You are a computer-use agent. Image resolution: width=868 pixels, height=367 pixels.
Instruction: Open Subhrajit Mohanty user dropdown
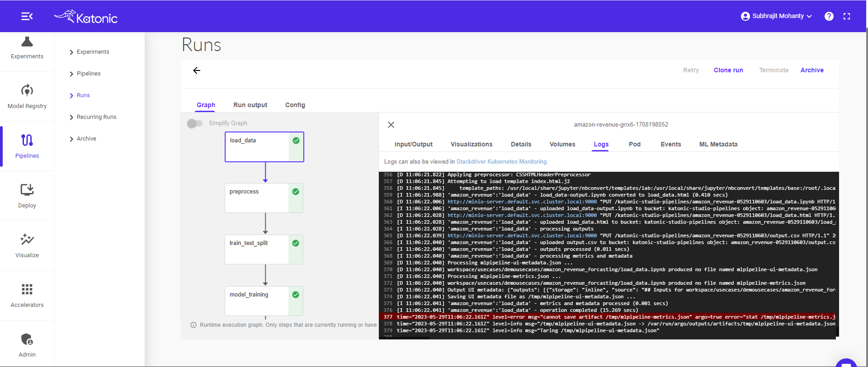pyautogui.click(x=777, y=16)
